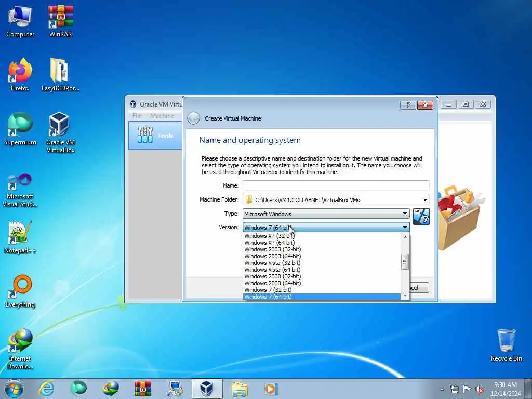The width and height of the screenshot is (532, 399).
Task: Open Windows Explorer folder taskbar icon
Action: point(239,389)
